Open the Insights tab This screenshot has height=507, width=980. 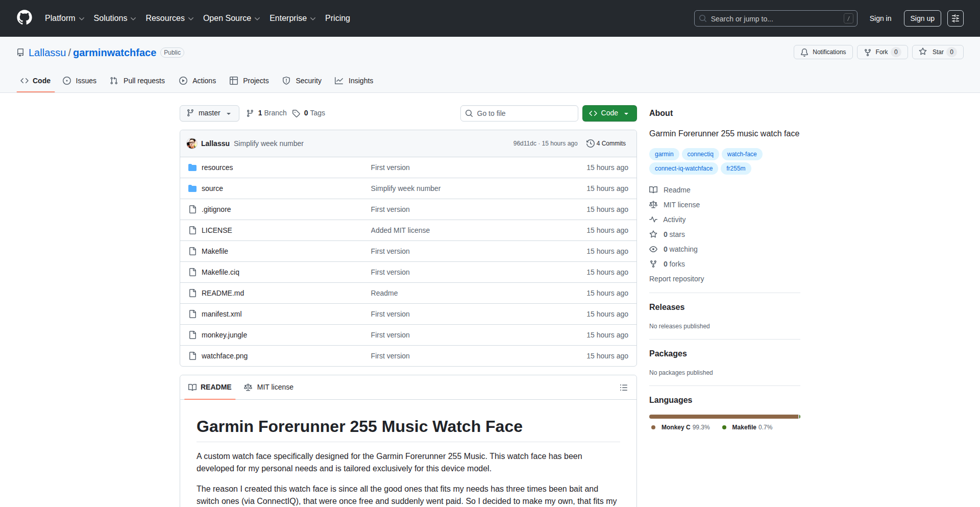pyautogui.click(x=354, y=81)
